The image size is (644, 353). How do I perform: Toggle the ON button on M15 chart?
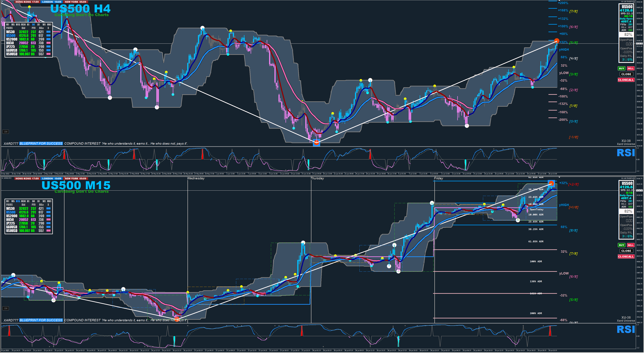click(6, 308)
